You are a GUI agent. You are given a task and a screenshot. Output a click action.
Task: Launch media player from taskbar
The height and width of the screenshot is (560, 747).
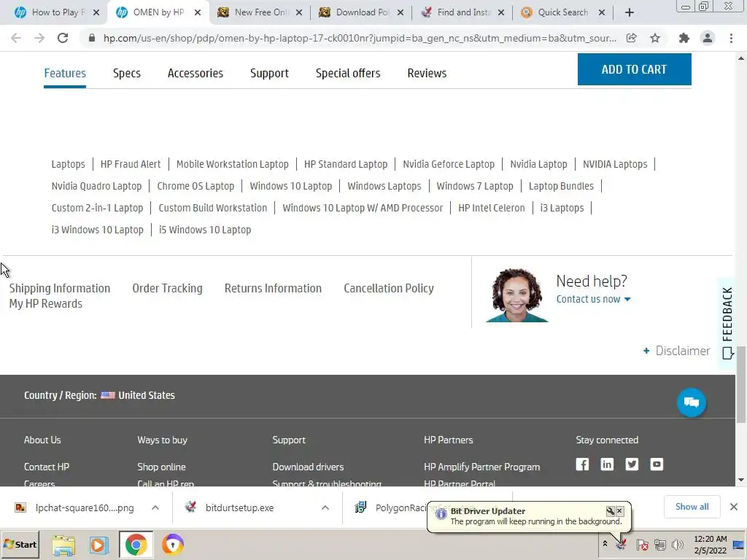tap(99, 545)
